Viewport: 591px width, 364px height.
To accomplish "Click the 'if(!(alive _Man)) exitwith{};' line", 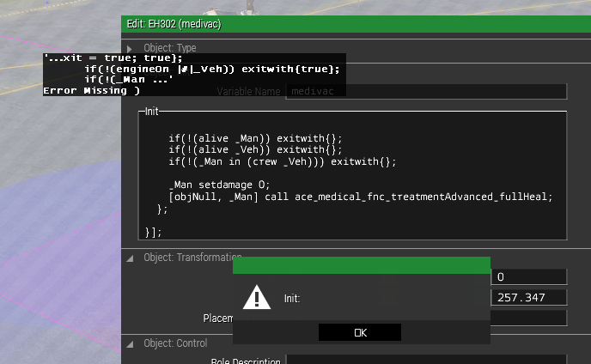I will (255, 138).
